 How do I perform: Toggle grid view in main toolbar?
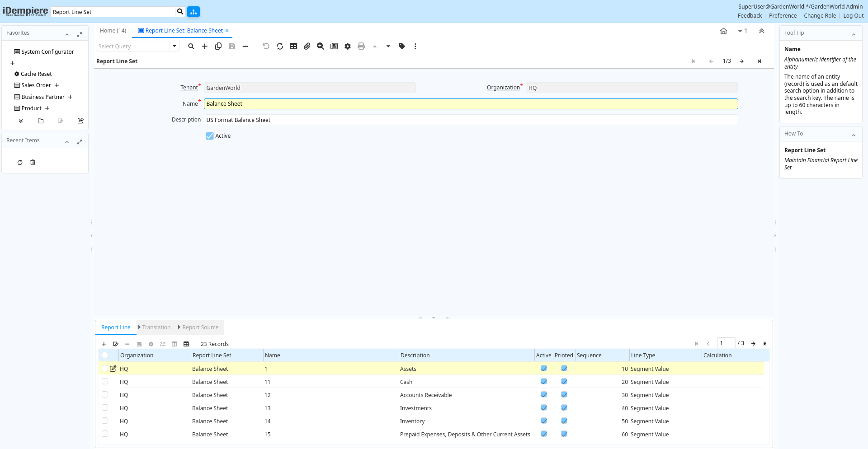[x=293, y=46]
